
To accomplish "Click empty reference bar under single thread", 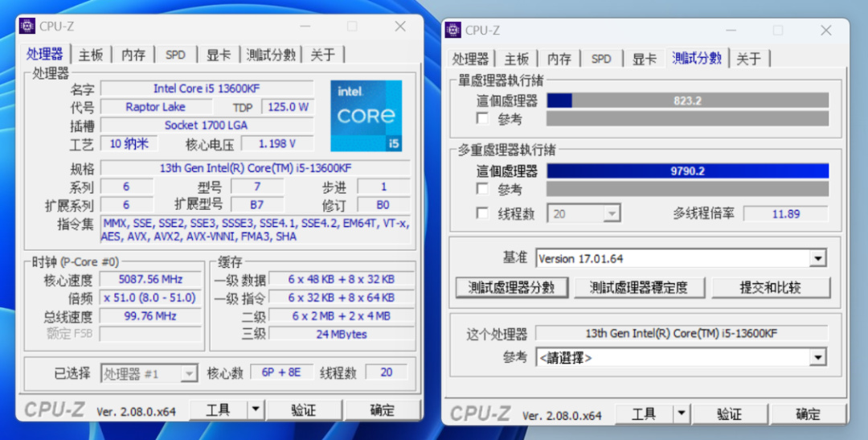I will coord(687,118).
